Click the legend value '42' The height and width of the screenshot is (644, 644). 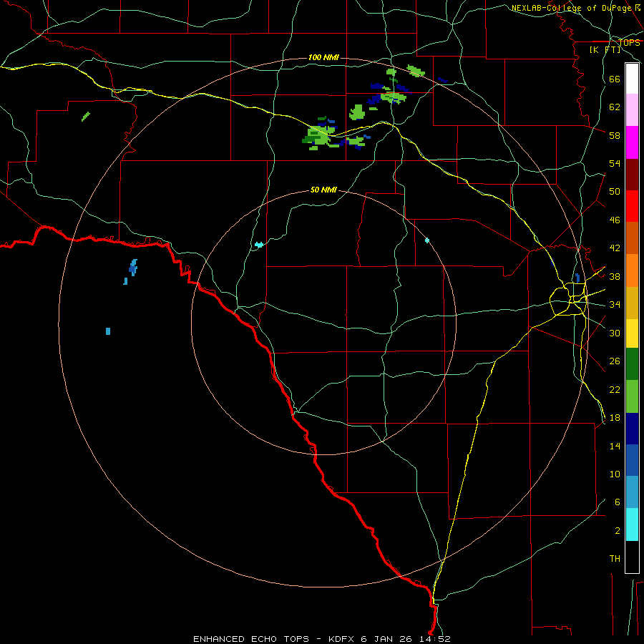[615, 248]
